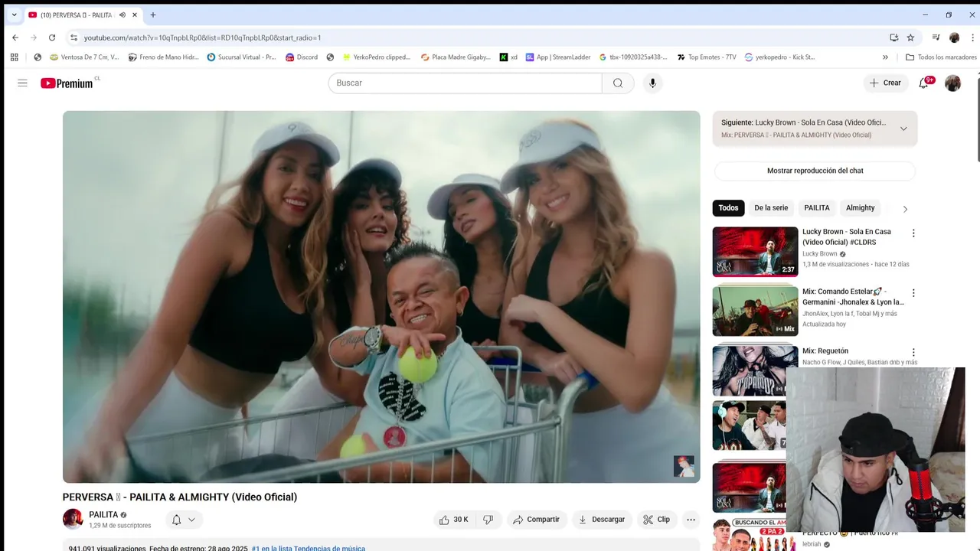This screenshot has width=980, height=551.
Task: Go back in browser history
Action: [15, 37]
